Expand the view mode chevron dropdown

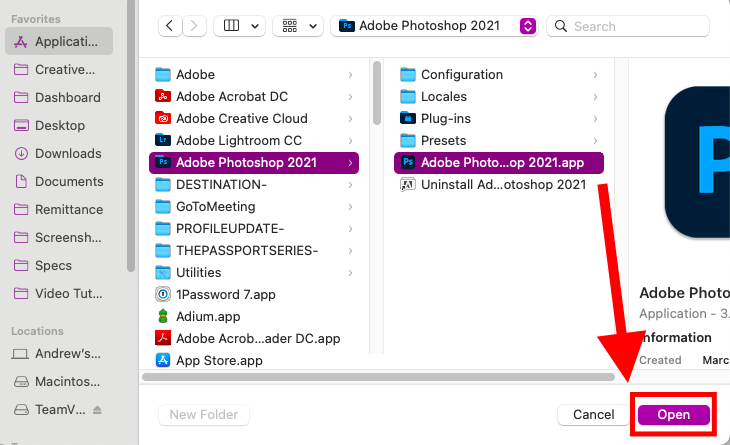[x=255, y=26]
